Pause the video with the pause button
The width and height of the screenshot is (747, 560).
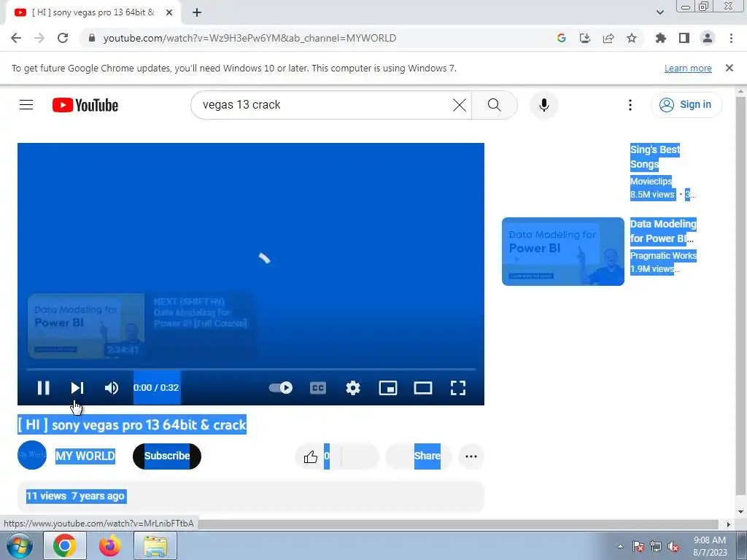click(x=43, y=388)
